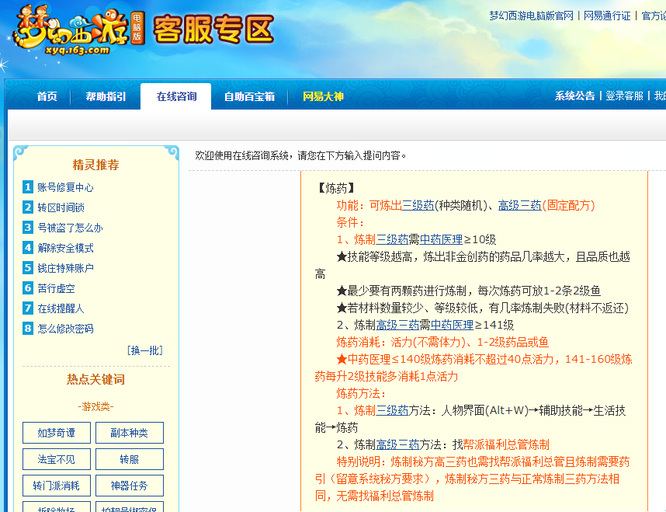Click the 神器任务 keyword button
The image size is (666, 512).
[130, 485]
